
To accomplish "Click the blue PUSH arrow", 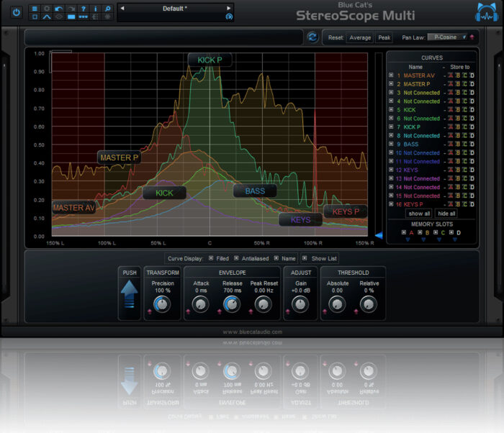I will [x=130, y=294].
